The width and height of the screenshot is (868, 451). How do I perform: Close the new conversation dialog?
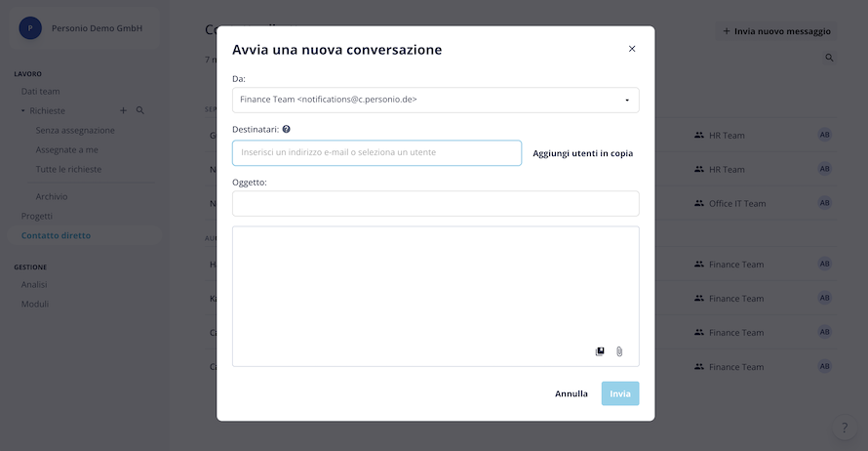tap(632, 49)
